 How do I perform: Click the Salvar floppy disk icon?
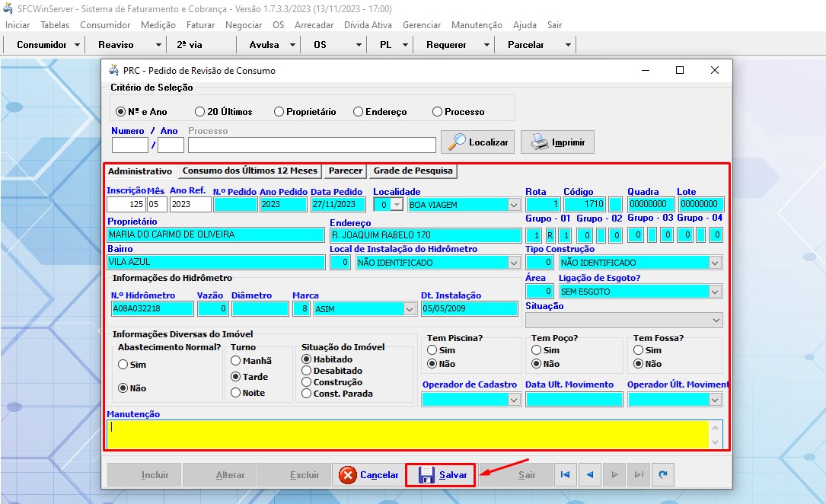(427, 475)
